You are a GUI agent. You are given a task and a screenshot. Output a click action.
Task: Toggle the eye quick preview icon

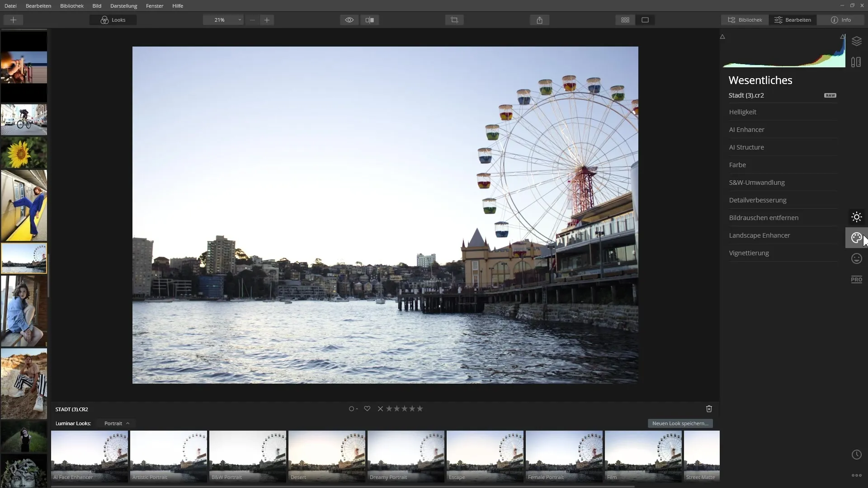pyautogui.click(x=349, y=20)
